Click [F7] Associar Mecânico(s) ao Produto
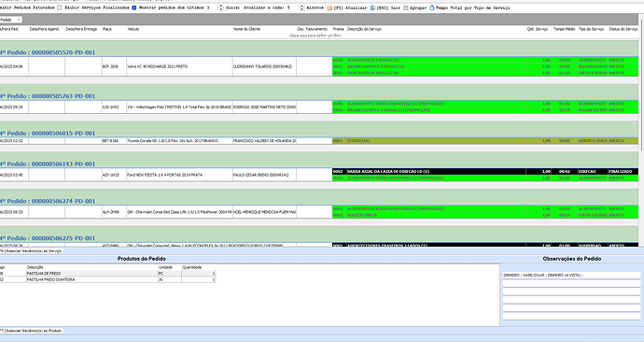644x342 pixels. 31,331
